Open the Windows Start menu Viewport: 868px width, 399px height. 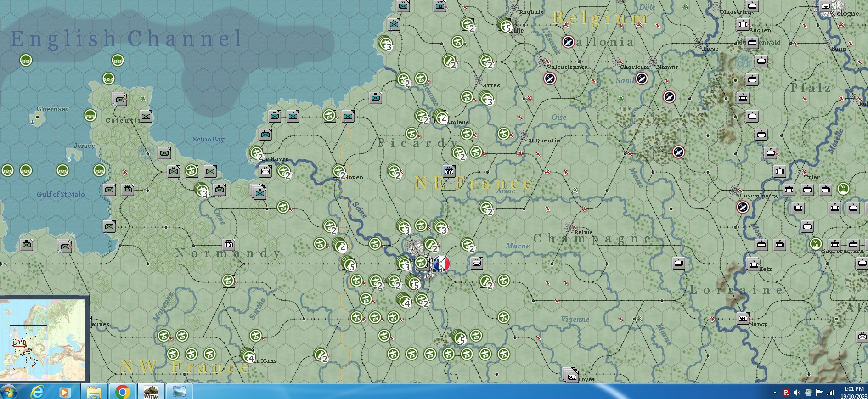coord(9,392)
